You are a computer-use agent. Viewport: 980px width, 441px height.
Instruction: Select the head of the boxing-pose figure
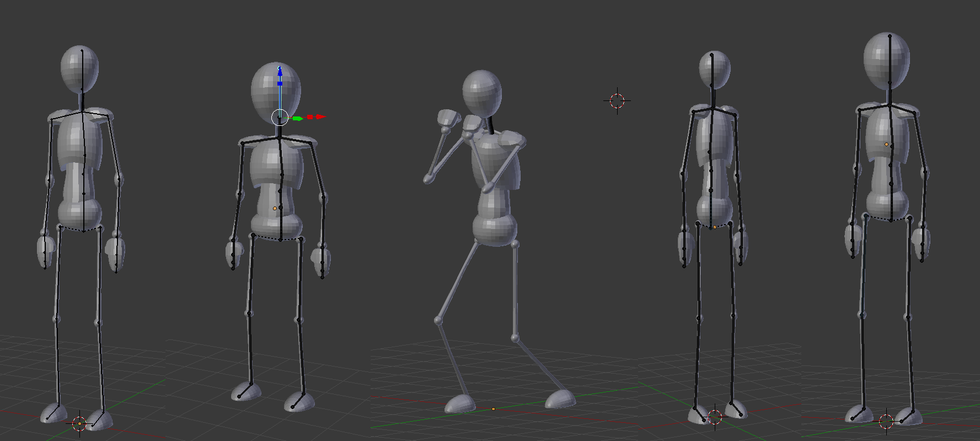pos(483,93)
